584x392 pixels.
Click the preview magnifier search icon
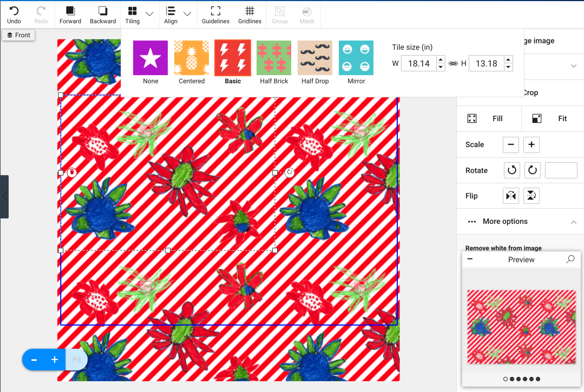tap(570, 259)
